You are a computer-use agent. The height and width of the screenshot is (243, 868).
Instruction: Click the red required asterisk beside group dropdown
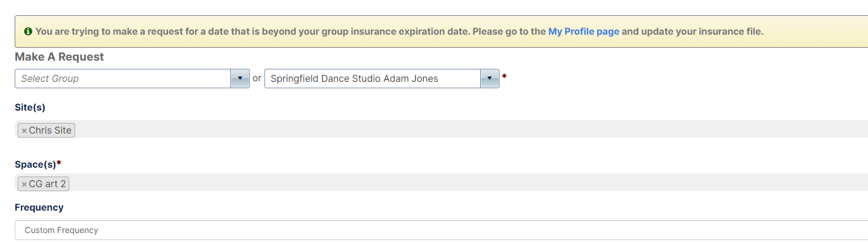pos(504,76)
